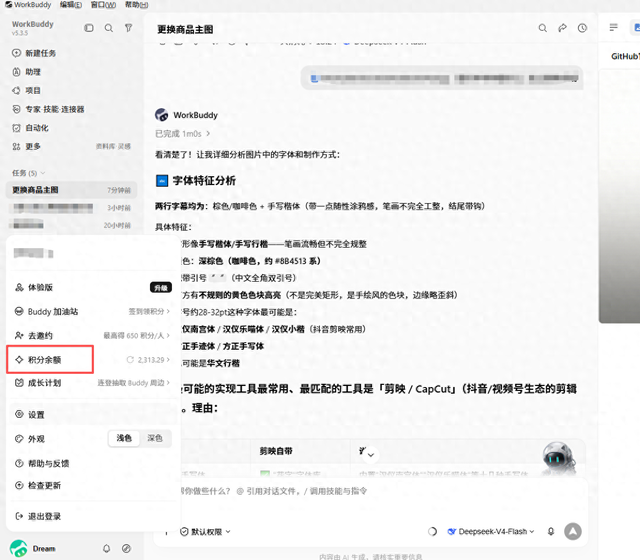This screenshot has width=640, height=560.
Task: Click the 剪映自带 table header
Action: coord(276,451)
